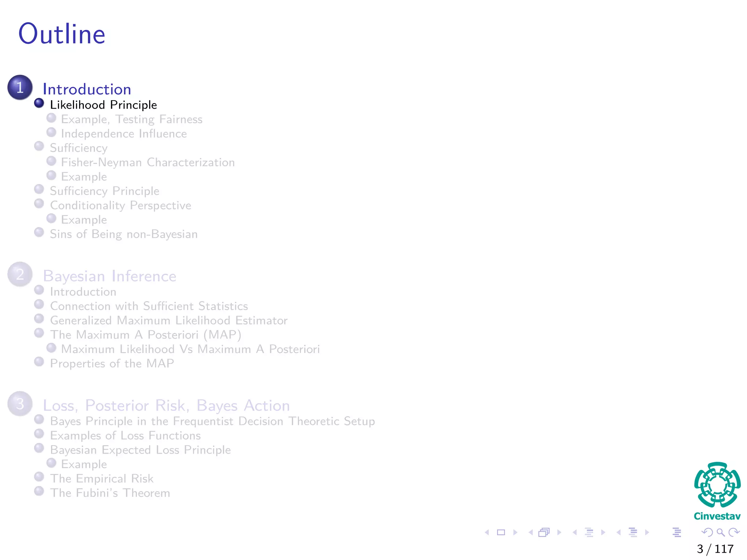Image resolution: width=747 pixels, height=560 pixels.
Task: Click the numbered section 1 ball
Action: [20, 87]
